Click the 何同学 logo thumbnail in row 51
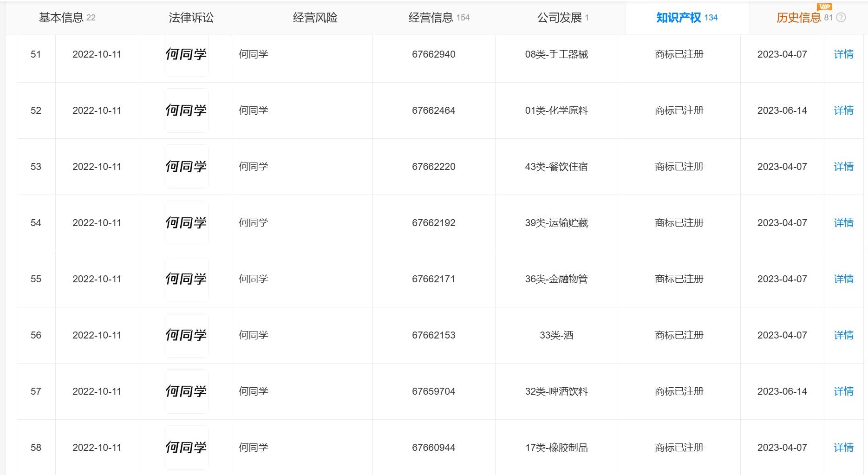Viewport: 868px width, 475px height. [x=186, y=55]
